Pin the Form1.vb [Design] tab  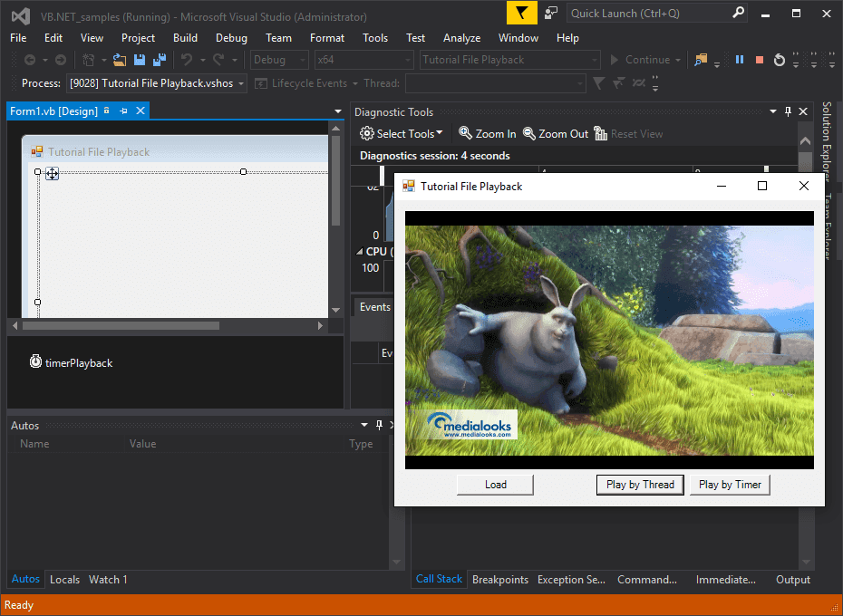(x=123, y=111)
